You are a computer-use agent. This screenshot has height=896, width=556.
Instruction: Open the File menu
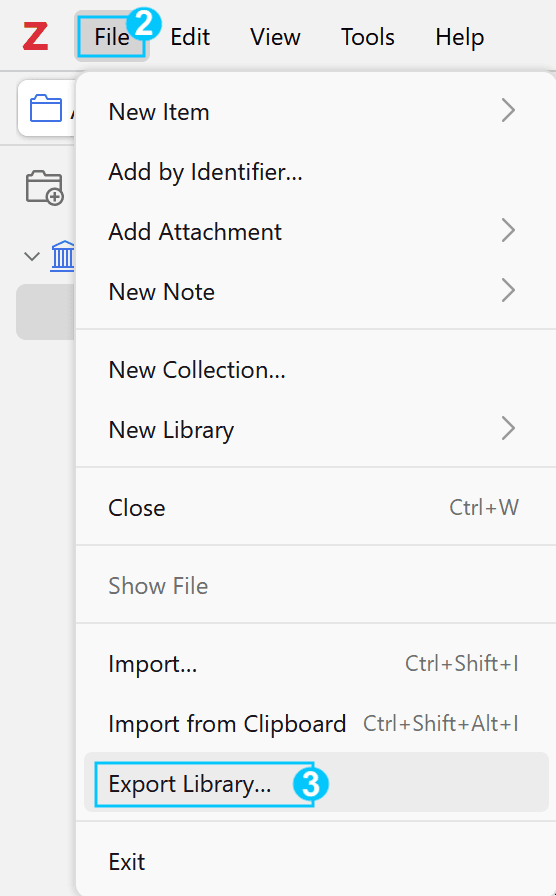click(112, 37)
